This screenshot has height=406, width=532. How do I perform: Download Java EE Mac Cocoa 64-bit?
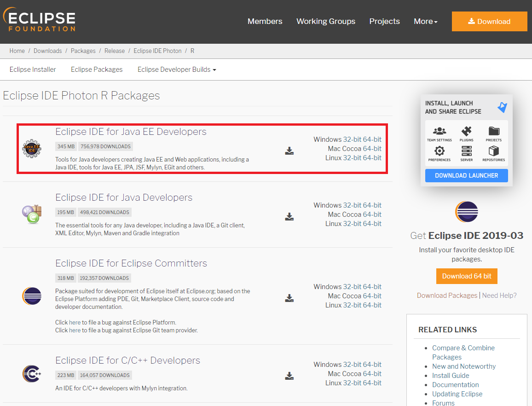pos(372,149)
